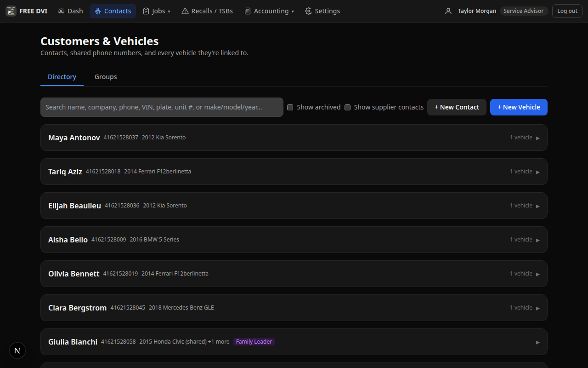
Task: Expand Clara Bergstrom's row arrow
Action: (x=538, y=308)
